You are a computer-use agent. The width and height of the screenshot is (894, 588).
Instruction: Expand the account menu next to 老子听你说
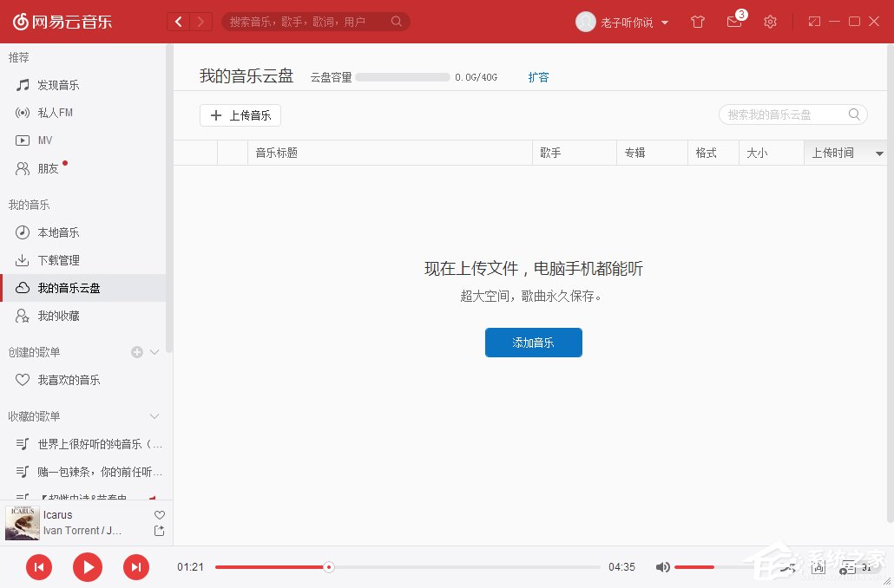point(665,22)
